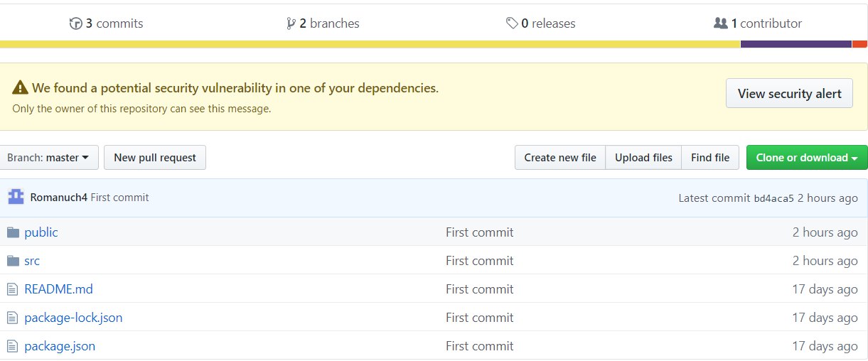Open the 2 branches tab
The height and width of the screenshot is (361, 868).
pos(329,23)
